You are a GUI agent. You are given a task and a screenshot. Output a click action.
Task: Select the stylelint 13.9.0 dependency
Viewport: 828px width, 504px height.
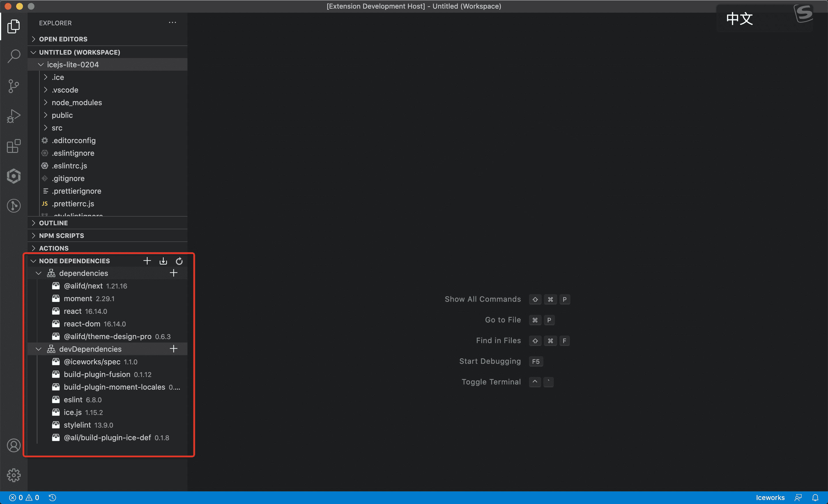(108, 425)
